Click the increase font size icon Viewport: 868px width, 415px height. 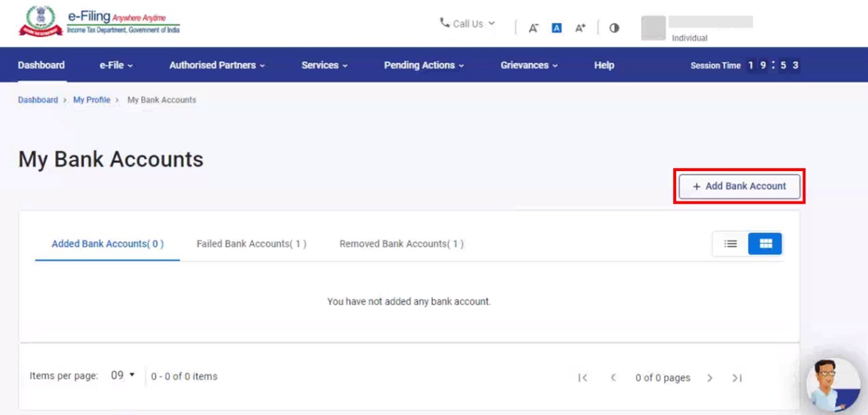click(580, 28)
